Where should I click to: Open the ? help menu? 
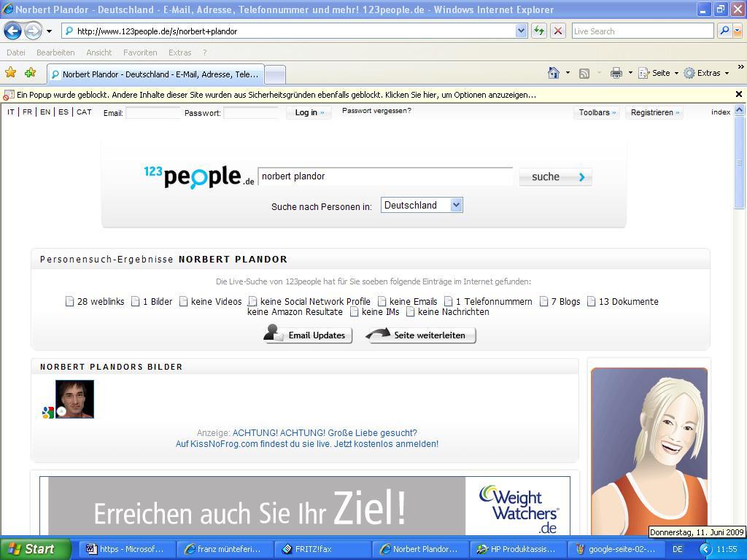(205, 52)
